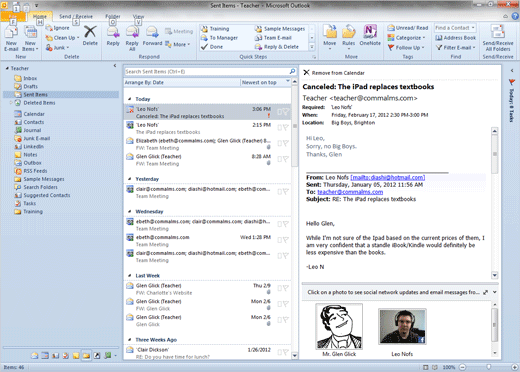
Task: Collapse the Last Week group
Action: point(130,276)
